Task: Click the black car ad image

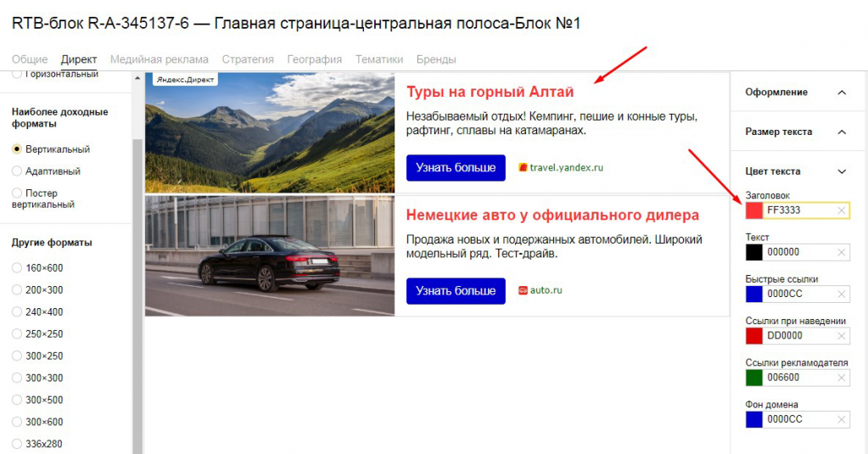Action: (x=270, y=255)
